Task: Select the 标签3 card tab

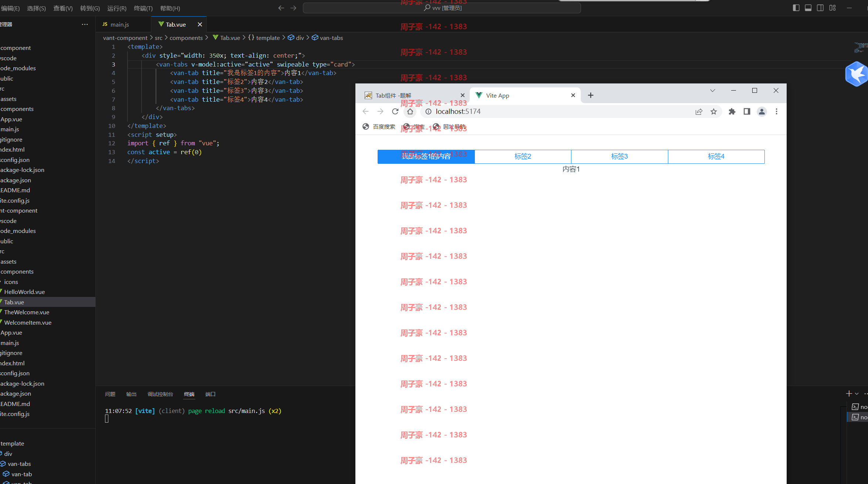Action: pos(619,156)
